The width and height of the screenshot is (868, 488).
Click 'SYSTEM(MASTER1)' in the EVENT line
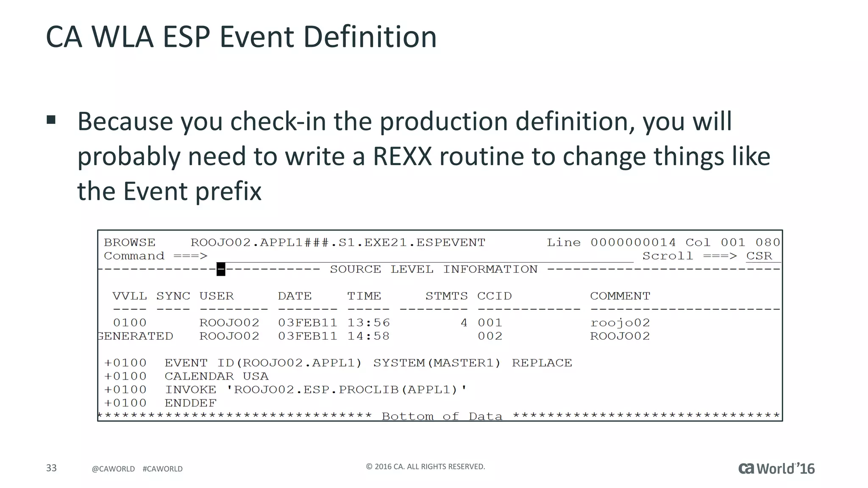coord(437,363)
